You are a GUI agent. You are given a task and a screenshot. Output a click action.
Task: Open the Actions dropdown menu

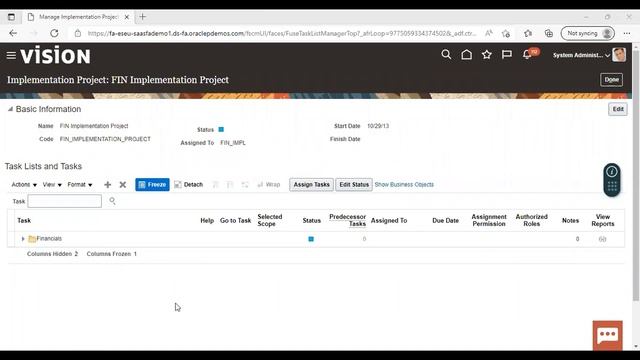[24, 184]
